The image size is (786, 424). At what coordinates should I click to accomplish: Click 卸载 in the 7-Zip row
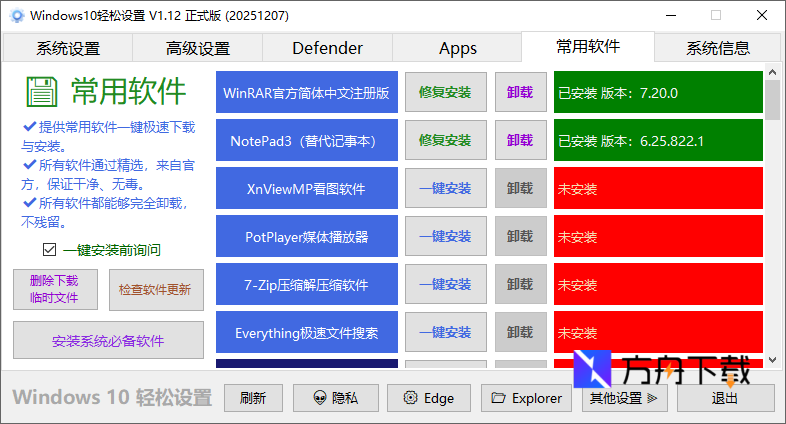tap(520, 285)
